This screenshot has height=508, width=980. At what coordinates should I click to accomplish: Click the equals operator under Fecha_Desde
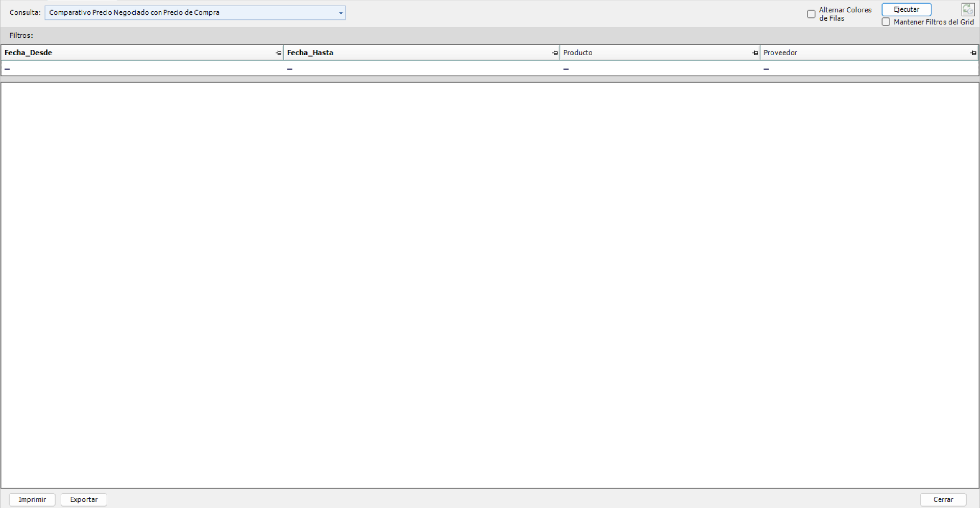pyautogui.click(x=8, y=69)
